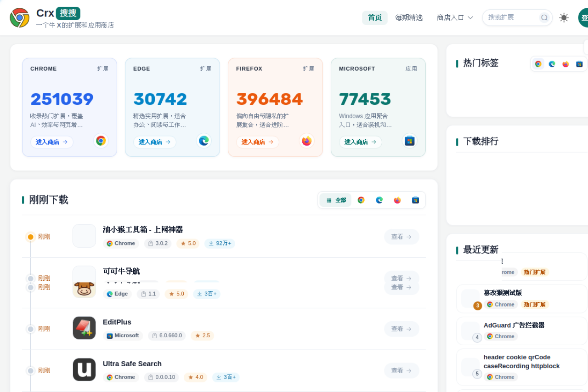This screenshot has width=588, height=392.
Task: Open the Ultra Safe Search title link
Action: [132, 364]
